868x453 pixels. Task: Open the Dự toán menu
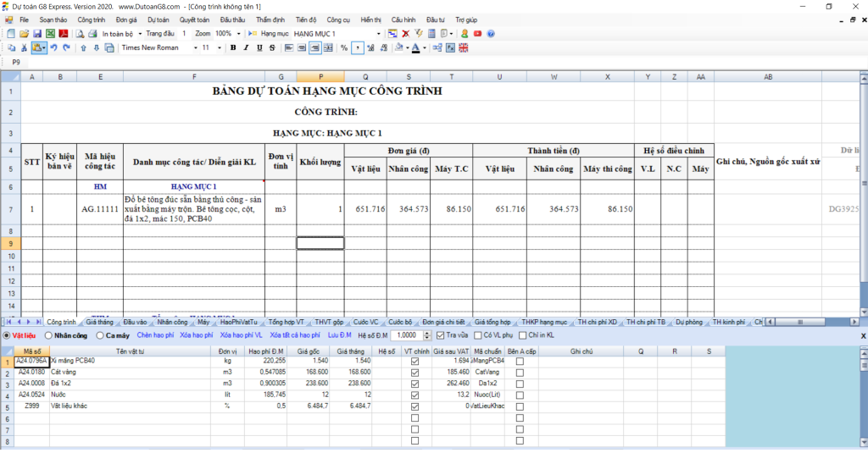click(158, 19)
